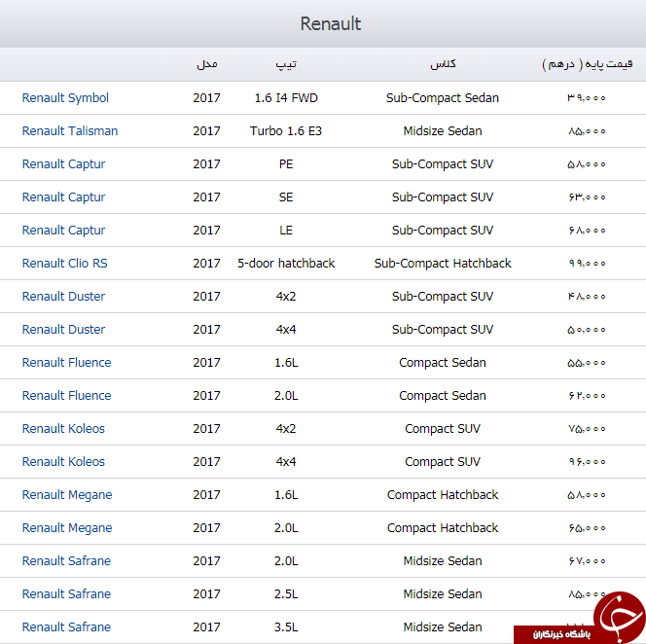Select '2017' in the Renault Symbol row

[206, 98]
